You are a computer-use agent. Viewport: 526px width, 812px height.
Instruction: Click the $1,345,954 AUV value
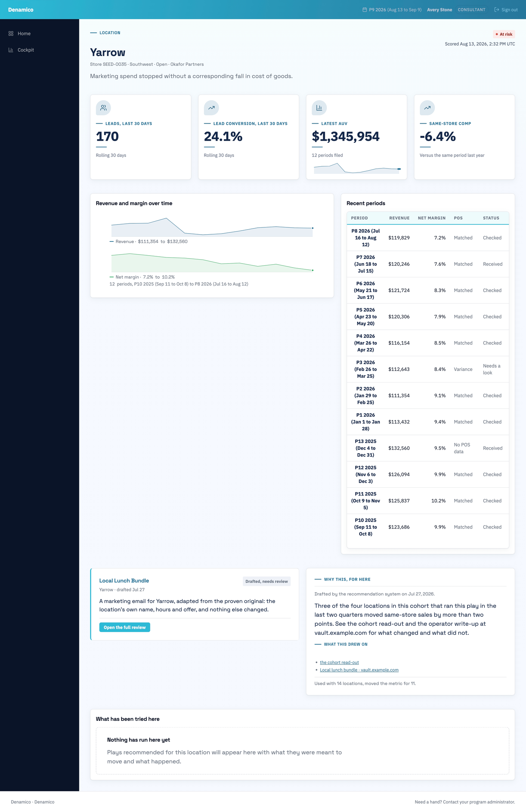point(346,137)
